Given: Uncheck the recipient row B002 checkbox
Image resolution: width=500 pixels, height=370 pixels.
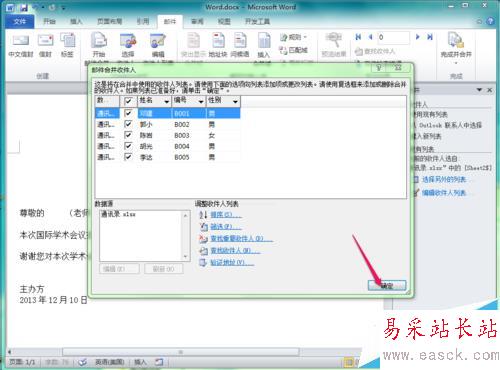Looking at the screenshot, I should coord(128,124).
